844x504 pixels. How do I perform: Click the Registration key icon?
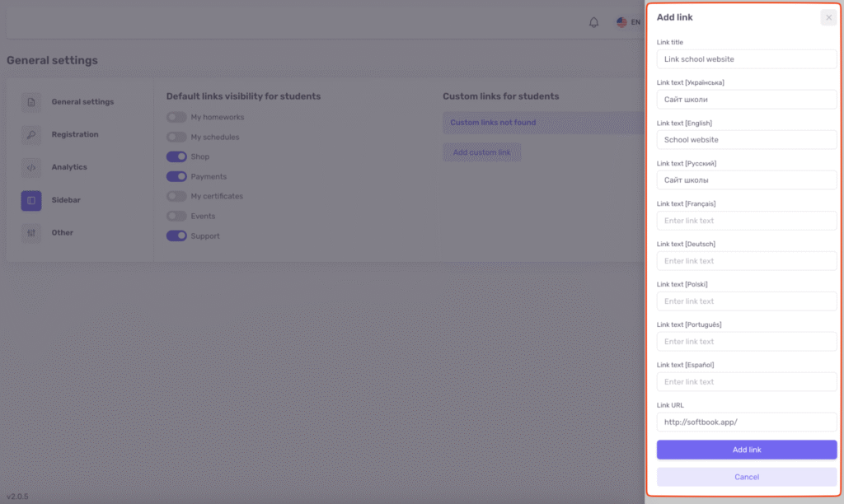pos(30,135)
